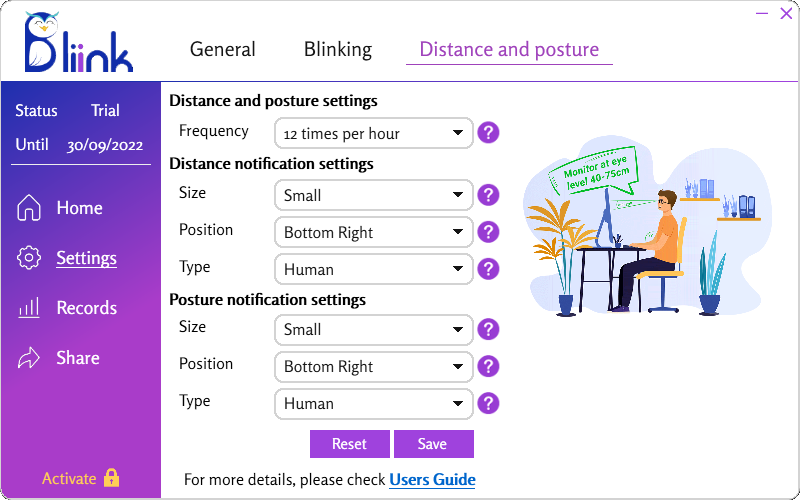
Task: Open the distance notification Type dropdown
Action: (373, 269)
